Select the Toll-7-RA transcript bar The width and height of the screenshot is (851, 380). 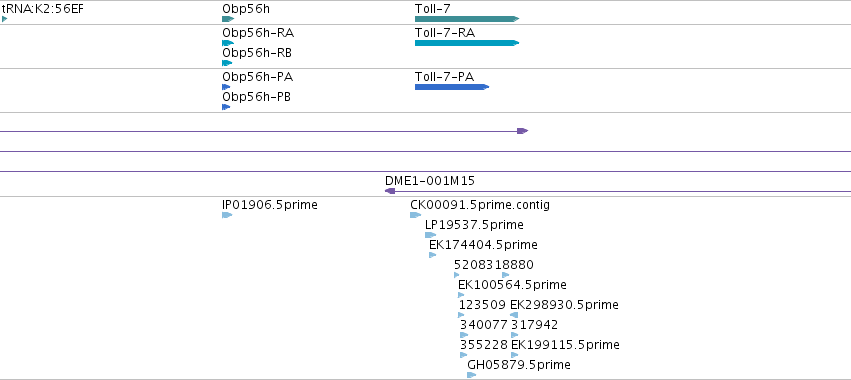[x=467, y=43]
